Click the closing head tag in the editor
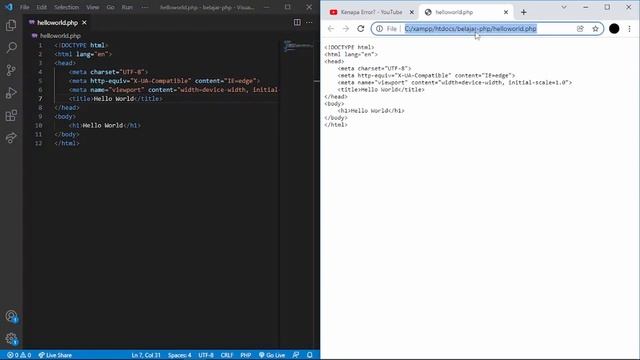The height and width of the screenshot is (360, 640). (67, 108)
